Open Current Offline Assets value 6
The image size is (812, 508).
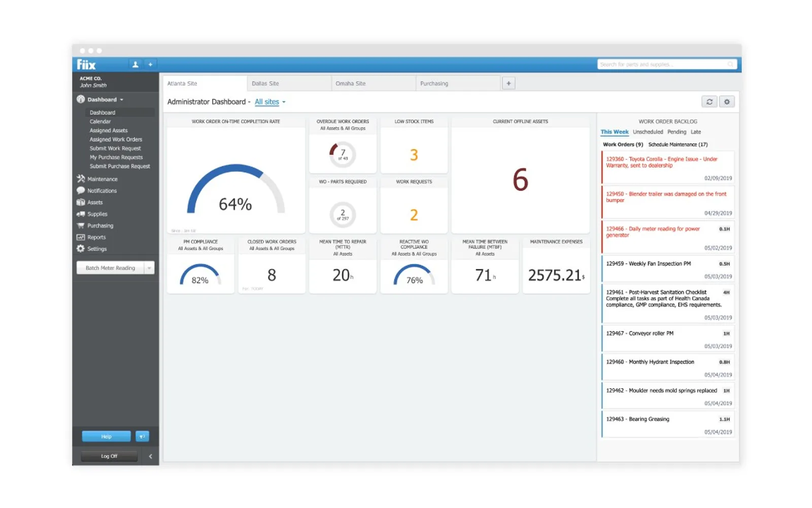coord(520,180)
